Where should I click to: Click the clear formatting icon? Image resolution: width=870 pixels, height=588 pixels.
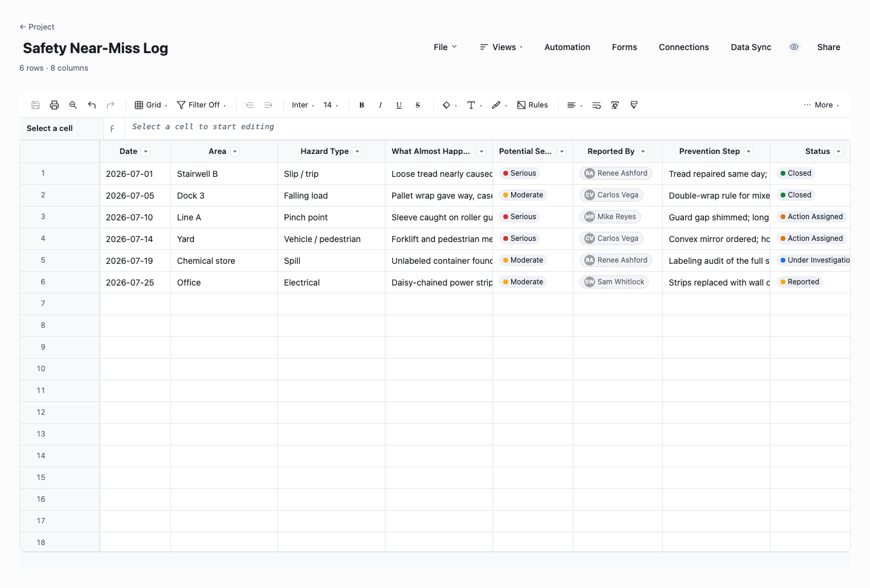[x=615, y=105]
